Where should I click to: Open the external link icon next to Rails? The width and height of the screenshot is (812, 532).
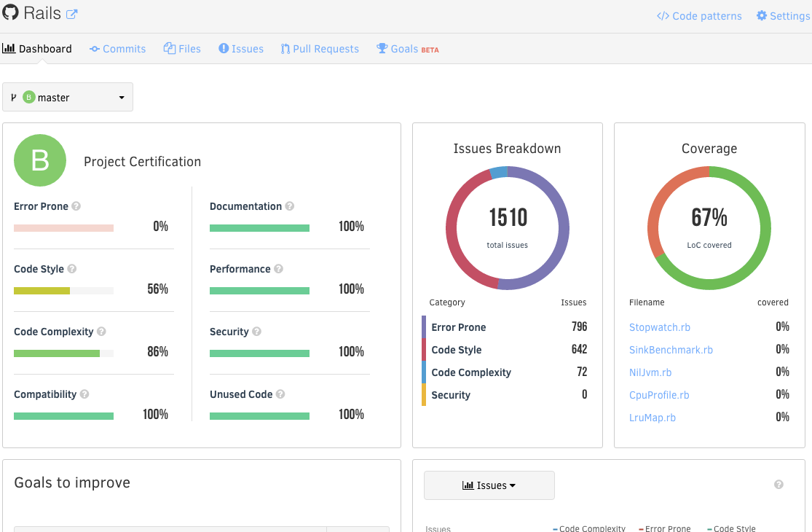click(72, 14)
